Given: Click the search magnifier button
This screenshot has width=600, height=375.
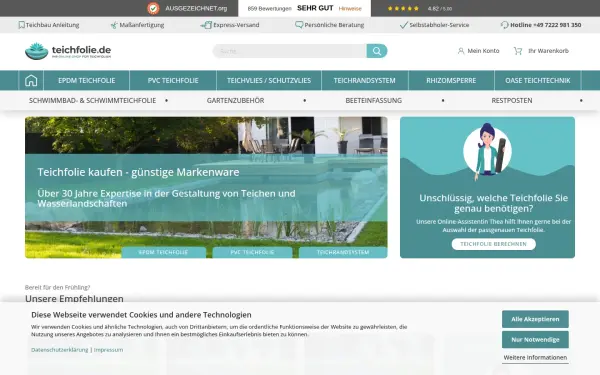Looking at the screenshot, I should [377, 51].
